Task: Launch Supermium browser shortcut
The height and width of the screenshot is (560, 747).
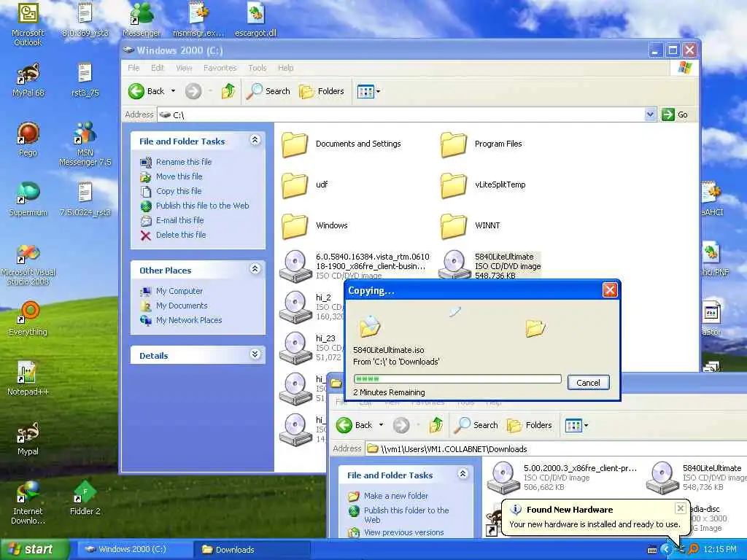Action: (x=28, y=200)
